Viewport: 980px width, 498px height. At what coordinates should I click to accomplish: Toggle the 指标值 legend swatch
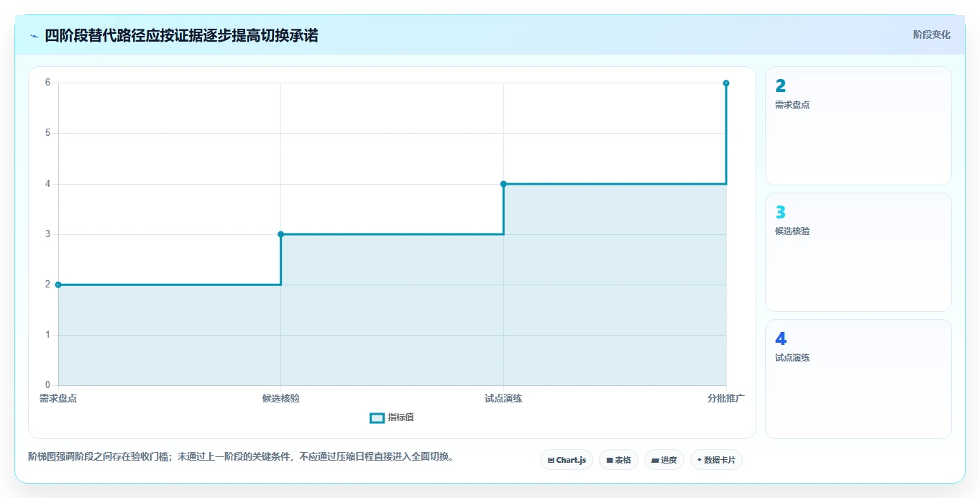click(377, 418)
